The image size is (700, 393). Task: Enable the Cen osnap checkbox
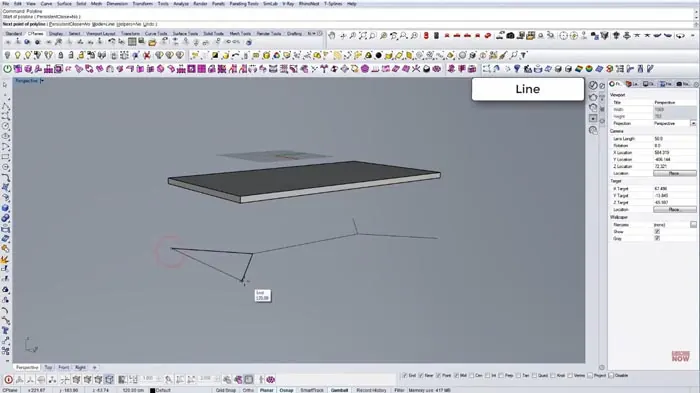click(472, 376)
